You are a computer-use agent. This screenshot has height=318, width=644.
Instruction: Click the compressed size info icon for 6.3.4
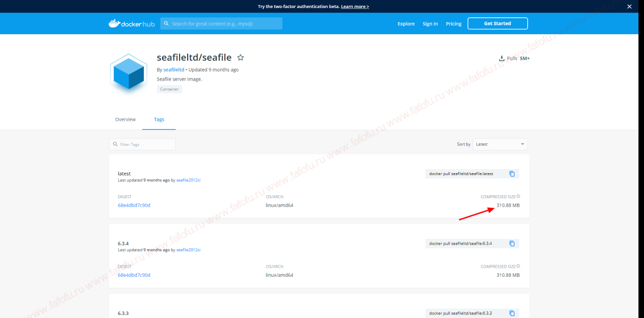click(x=518, y=266)
